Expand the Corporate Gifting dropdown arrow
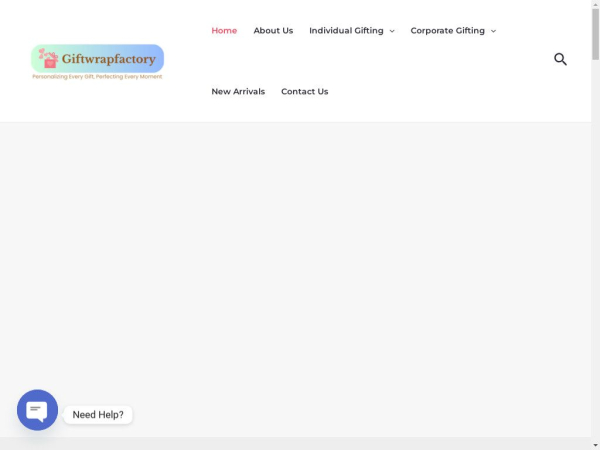This screenshot has width=600, height=450. click(493, 31)
